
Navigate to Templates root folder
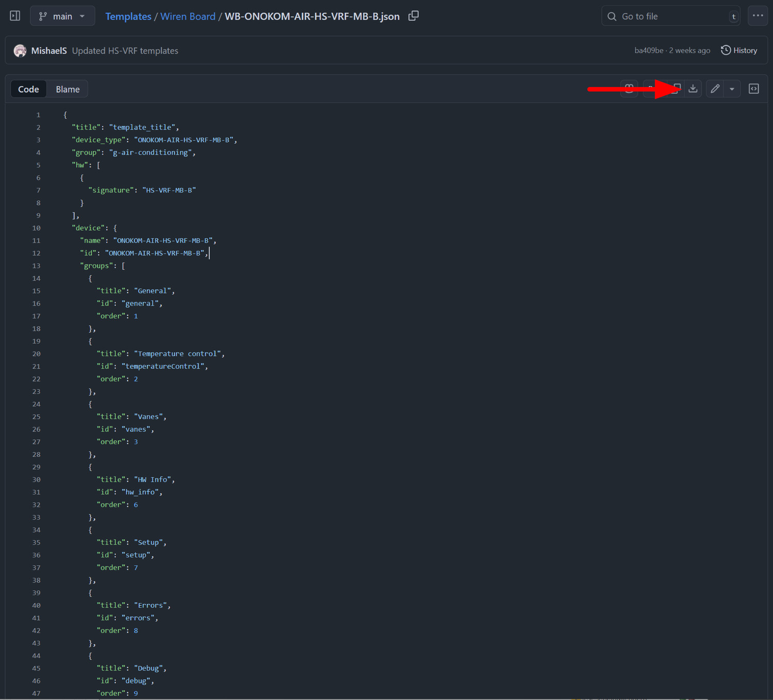128,16
